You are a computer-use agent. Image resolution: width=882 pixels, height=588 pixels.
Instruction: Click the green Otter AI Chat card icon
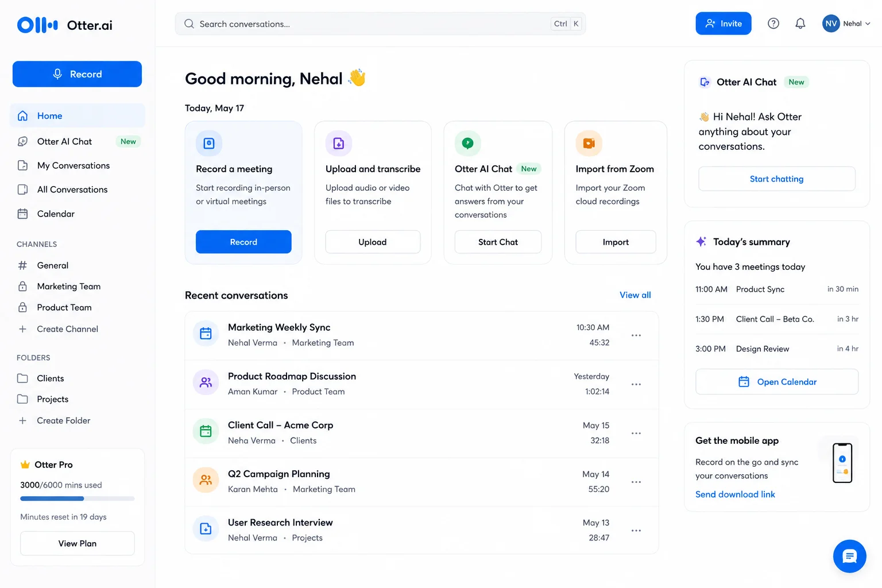click(468, 143)
